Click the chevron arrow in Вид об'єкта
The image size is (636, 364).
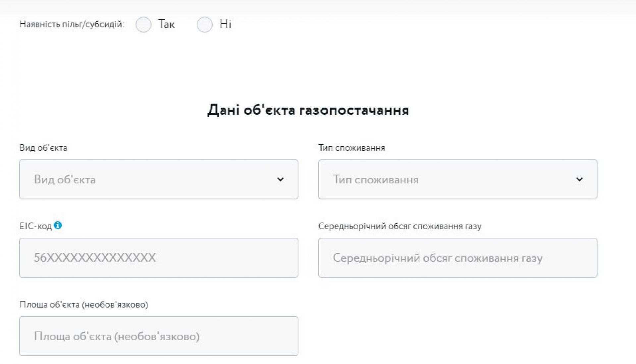280,179
